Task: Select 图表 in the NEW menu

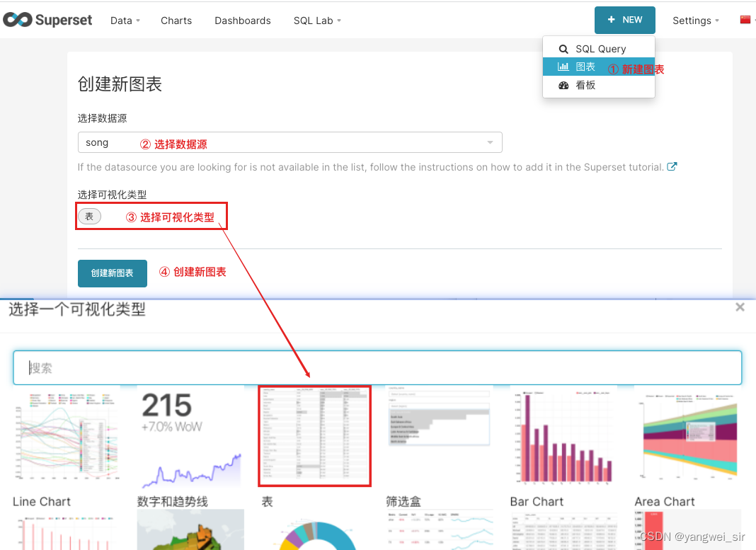Action: point(598,67)
